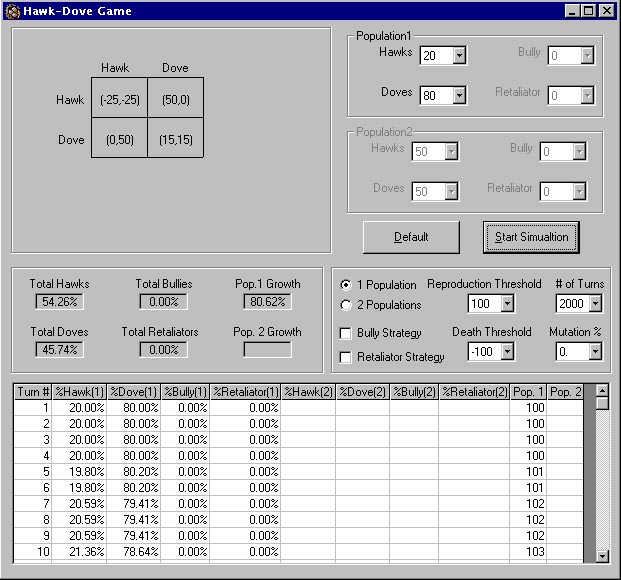Click the %Retaliator(1) column header
The image size is (621, 580).
coord(245,392)
